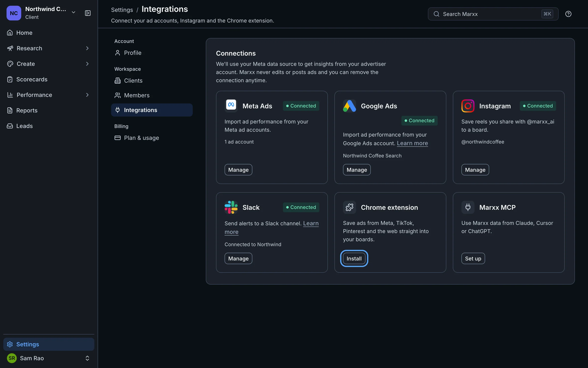The width and height of the screenshot is (588, 368).
Task: Manage the Instagram connection
Action: point(475,170)
